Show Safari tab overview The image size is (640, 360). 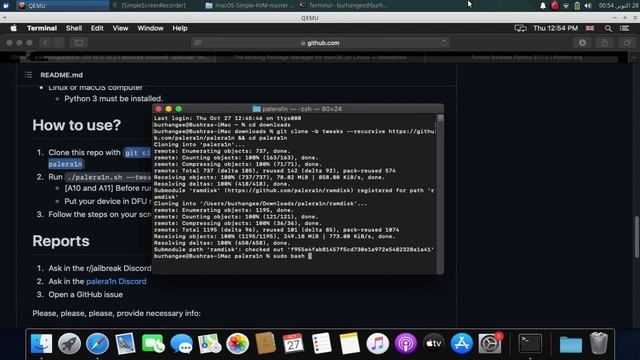[x=627, y=43]
